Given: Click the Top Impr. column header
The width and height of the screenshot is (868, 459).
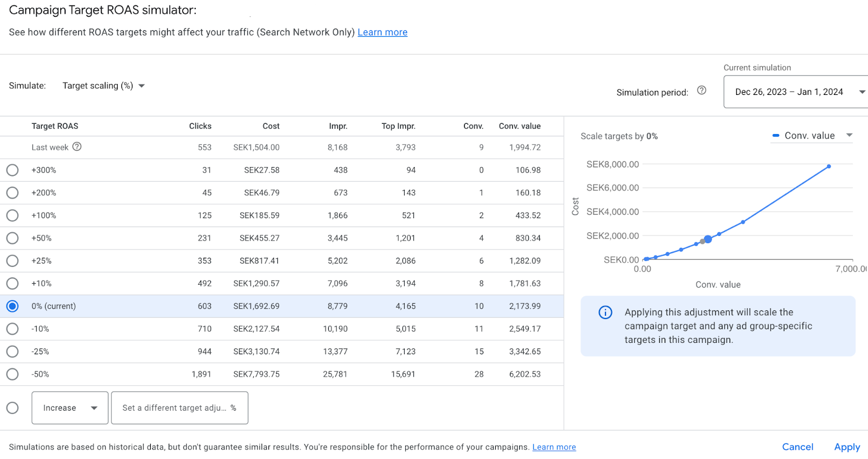Looking at the screenshot, I should tap(398, 126).
